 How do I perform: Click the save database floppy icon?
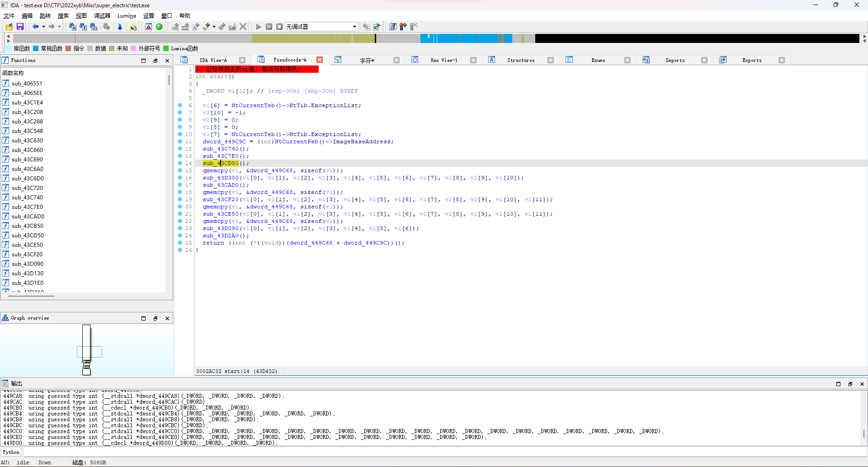[x=20, y=27]
